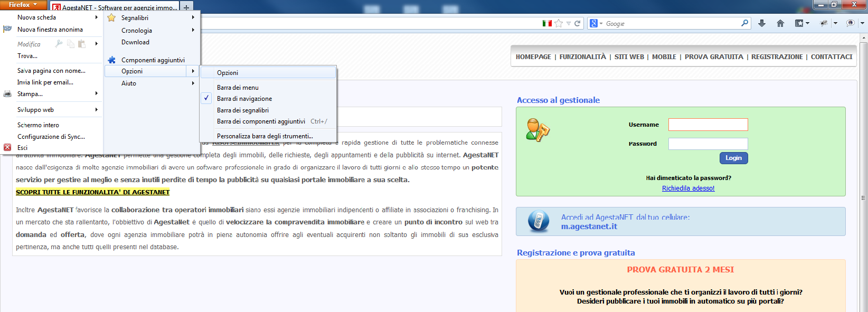Open the address bar history dropdown arrow
Viewport: 868px width, 312px height.
tap(568, 23)
